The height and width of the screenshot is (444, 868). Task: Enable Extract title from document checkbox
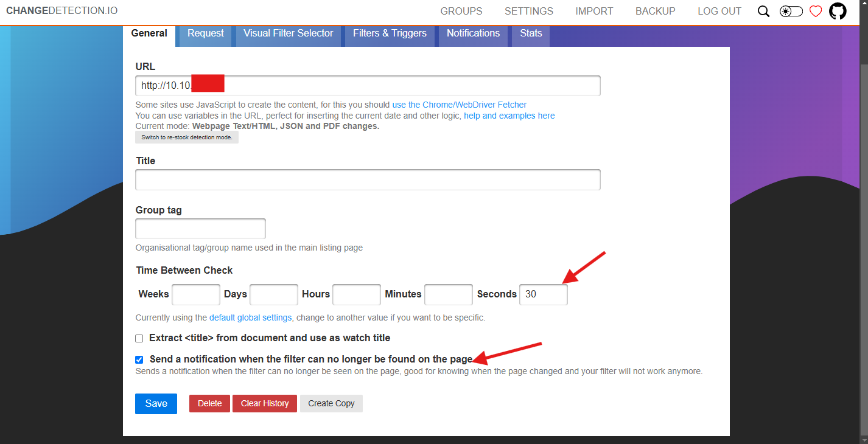[139, 338]
